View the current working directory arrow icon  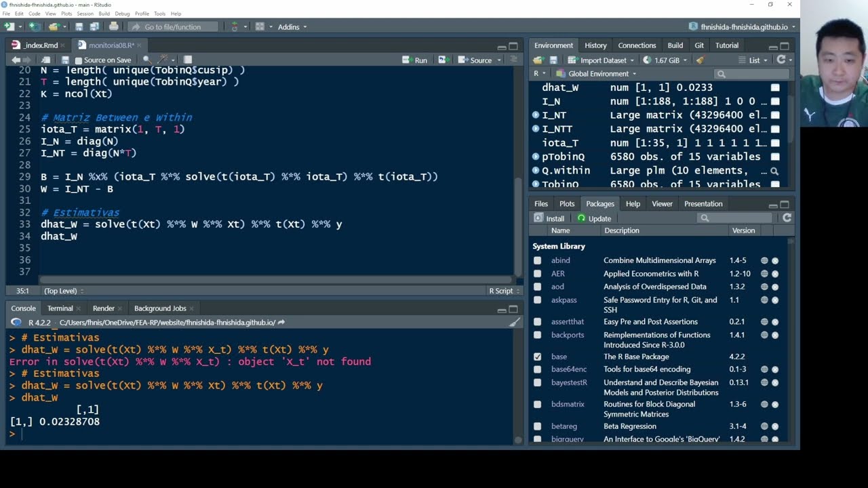pos(281,323)
